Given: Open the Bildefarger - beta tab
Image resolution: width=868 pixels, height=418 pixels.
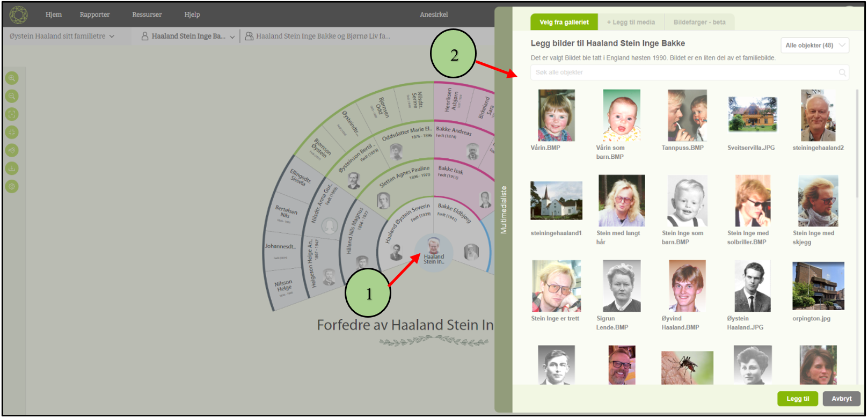Looking at the screenshot, I should coord(699,23).
